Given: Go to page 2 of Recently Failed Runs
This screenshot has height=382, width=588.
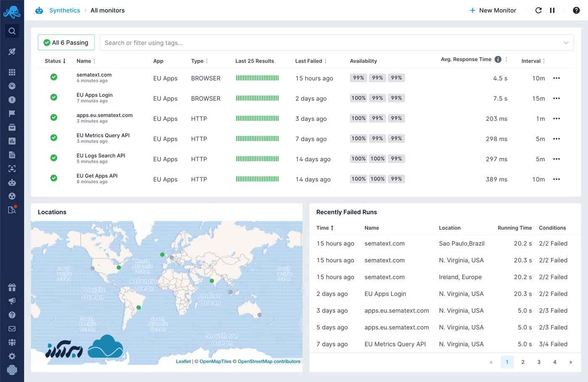Looking at the screenshot, I should tap(523, 362).
